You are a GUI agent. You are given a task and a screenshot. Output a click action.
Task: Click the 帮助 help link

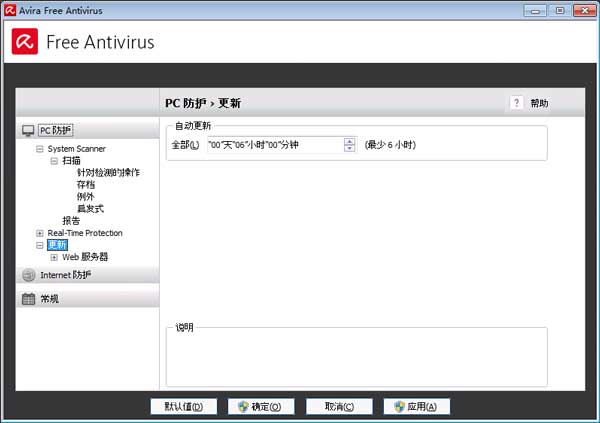tap(539, 103)
